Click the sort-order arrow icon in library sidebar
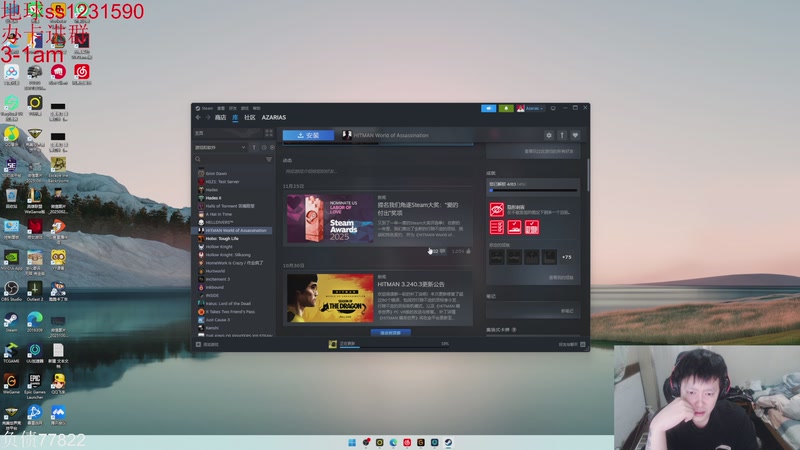This screenshot has width=800, height=450. click(254, 147)
